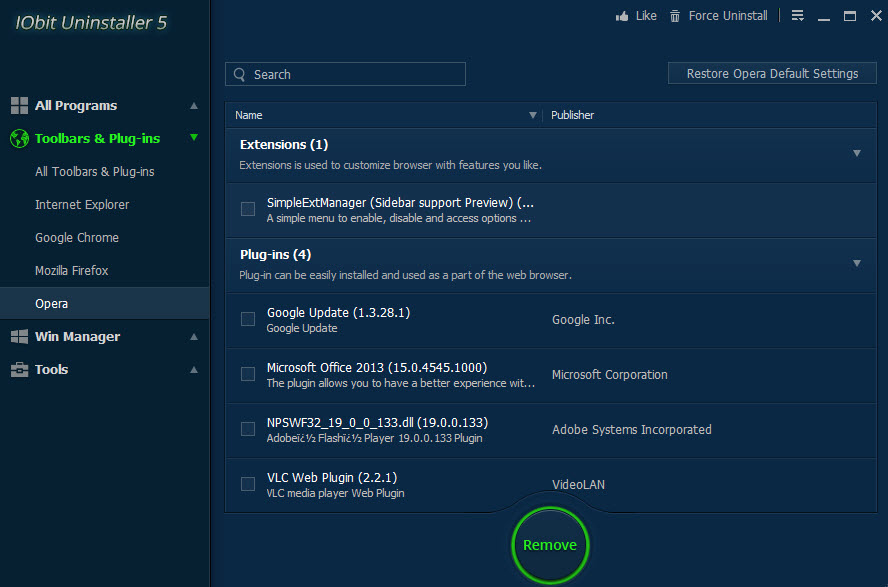Click the Plug-ins (4) group heading
The image size is (888, 587).
tap(275, 255)
